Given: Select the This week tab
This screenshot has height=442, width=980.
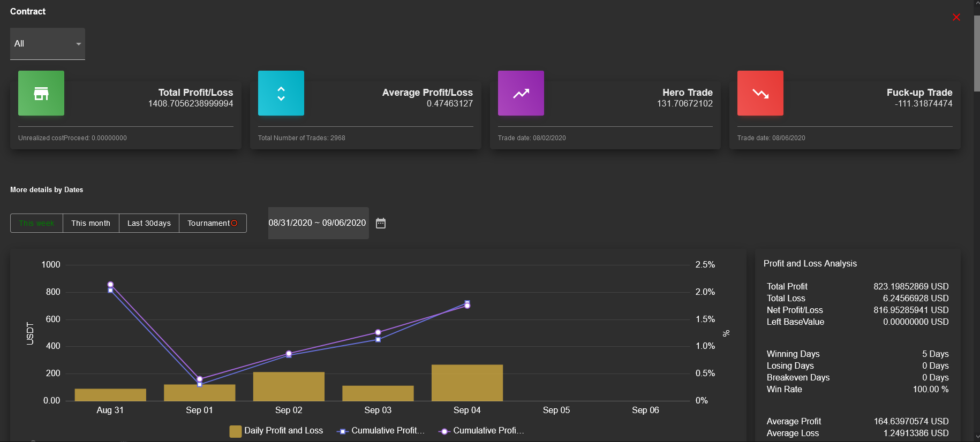Looking at the screenshot, I should pyautogui.click(x=37, y=223).
